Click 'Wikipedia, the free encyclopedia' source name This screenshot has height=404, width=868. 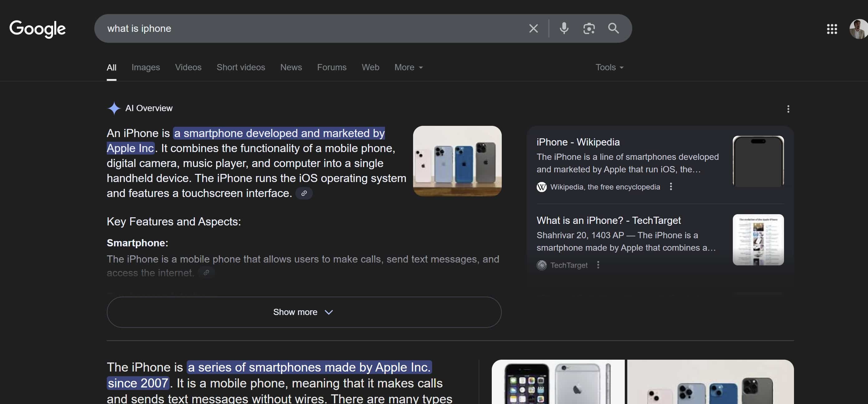coord(605,187)
